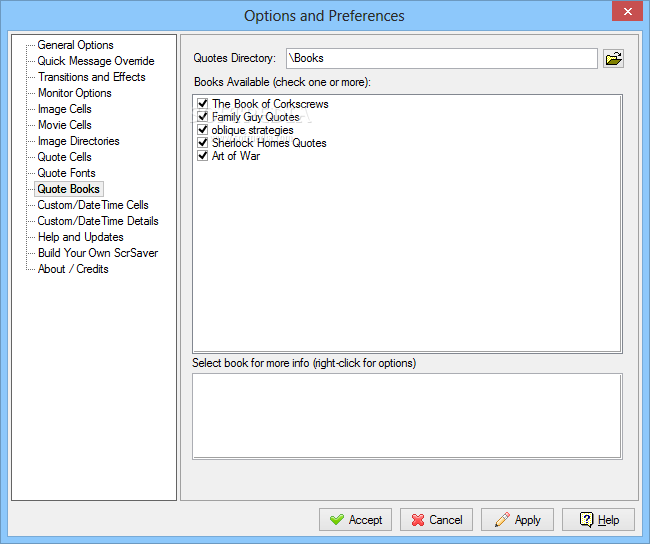Open Custom/DateTime Details page
This screenshot has height=544, width=650.
[x=98, y=221]
